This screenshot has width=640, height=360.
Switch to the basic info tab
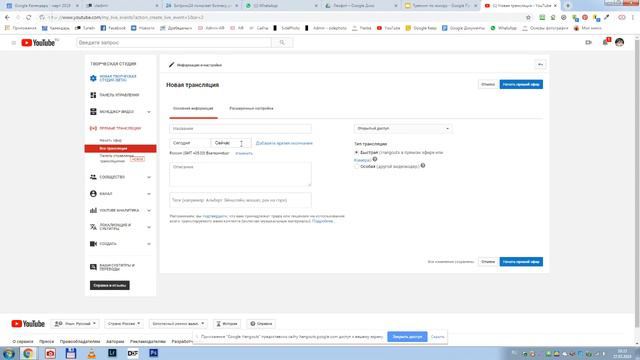[x=193, y=109]
